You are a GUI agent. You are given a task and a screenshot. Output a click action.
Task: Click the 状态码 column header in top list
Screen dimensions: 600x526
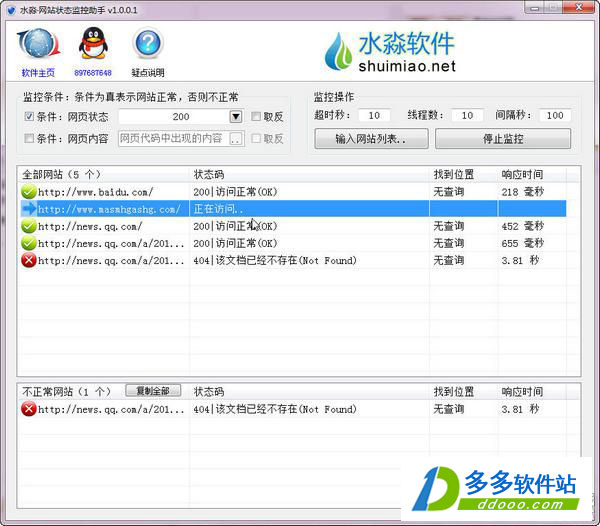point(208,174)
